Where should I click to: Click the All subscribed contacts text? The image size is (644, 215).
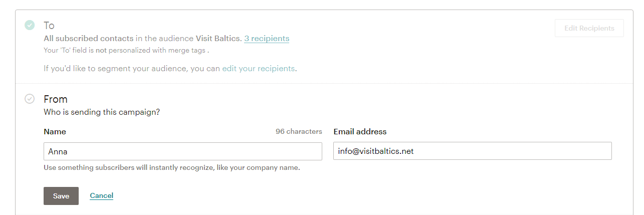89,38
